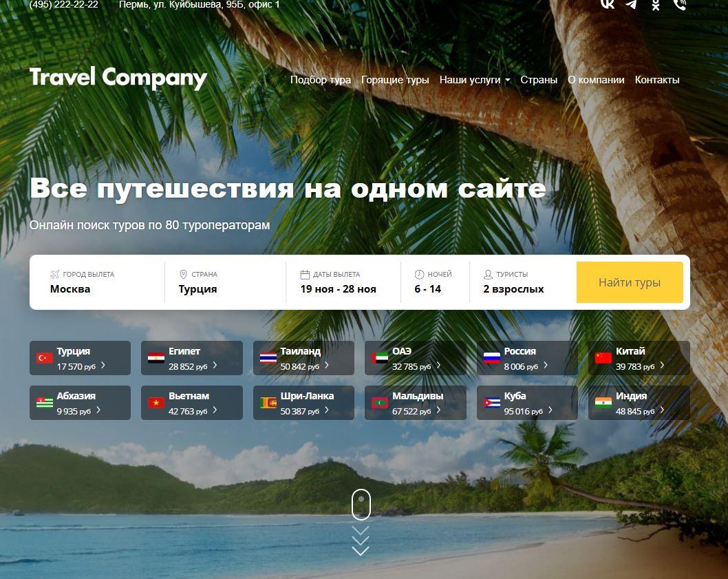Click the Sri Lanka flag icon
Image resolution: width=728 pixels, height=579 pixels.
tap(268, 403)
